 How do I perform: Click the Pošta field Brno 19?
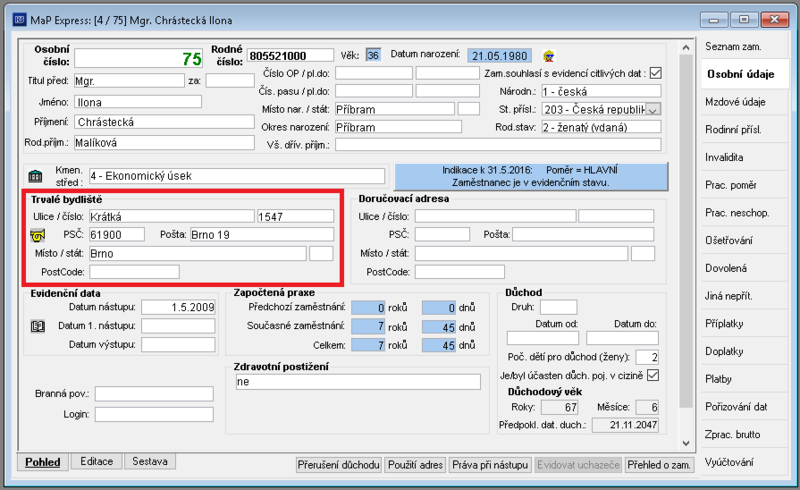pos(262,235)
